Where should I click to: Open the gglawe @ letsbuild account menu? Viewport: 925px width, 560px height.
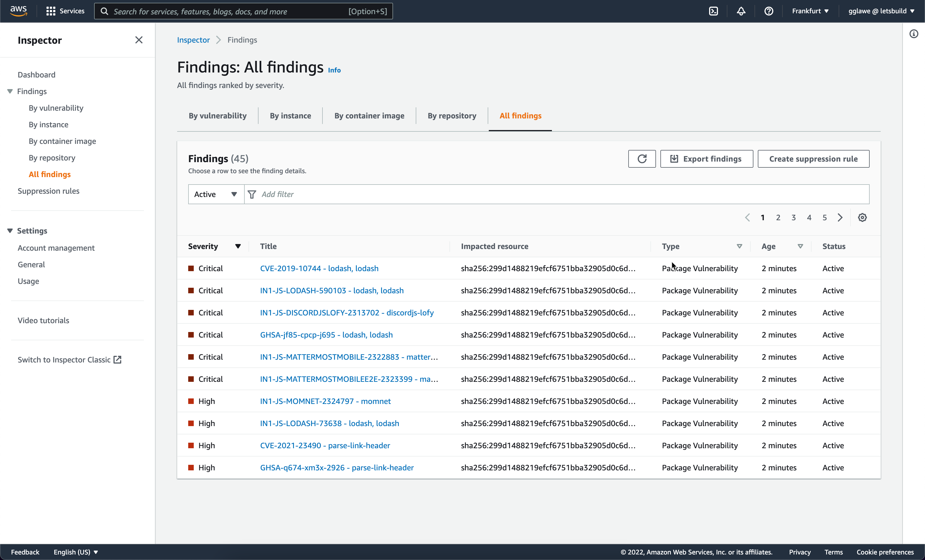pyautogui.click(x=881, y=11)
